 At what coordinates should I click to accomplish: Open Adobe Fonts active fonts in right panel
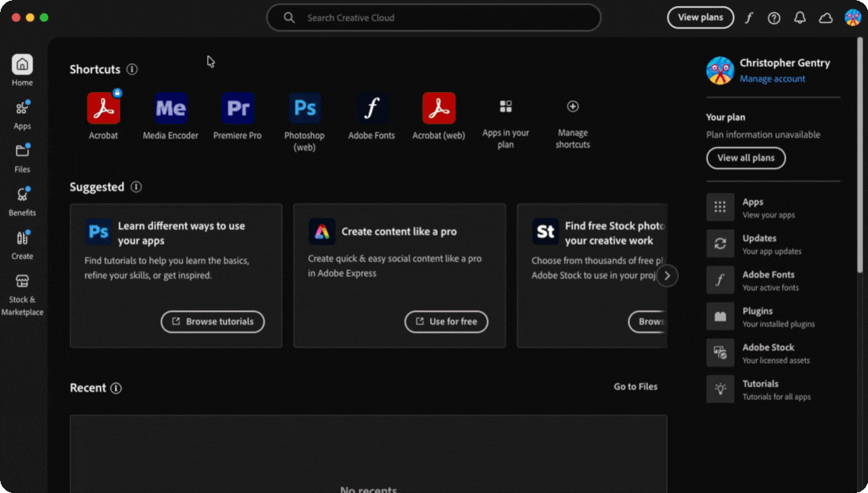point(772,280)
